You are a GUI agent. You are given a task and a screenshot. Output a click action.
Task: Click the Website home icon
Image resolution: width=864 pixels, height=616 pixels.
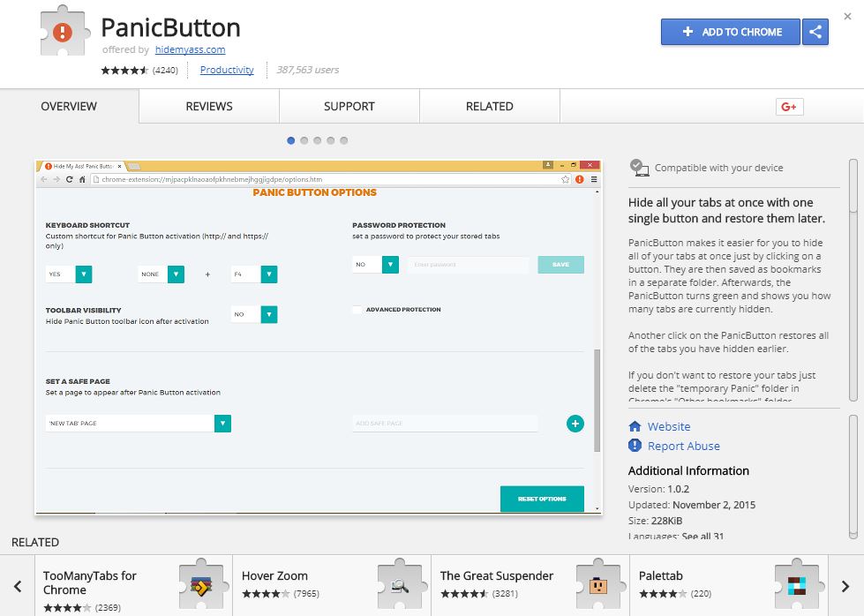[x=635, y=426]
